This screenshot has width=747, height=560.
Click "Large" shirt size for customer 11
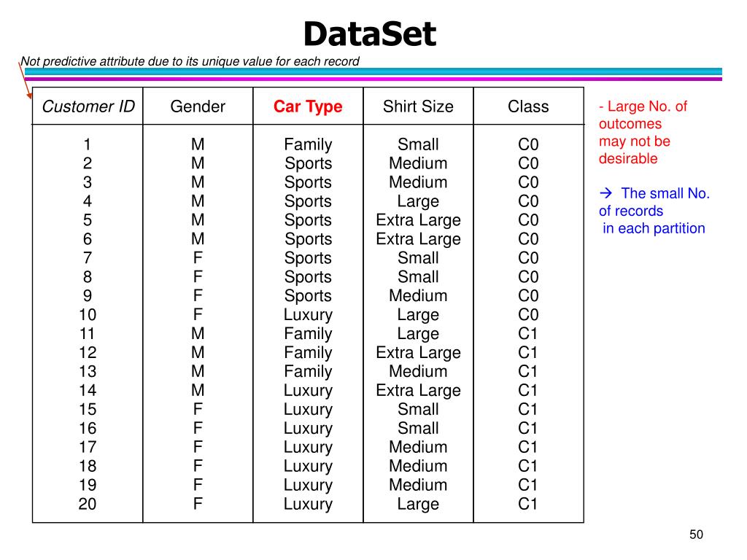click(x=418, y=334)
